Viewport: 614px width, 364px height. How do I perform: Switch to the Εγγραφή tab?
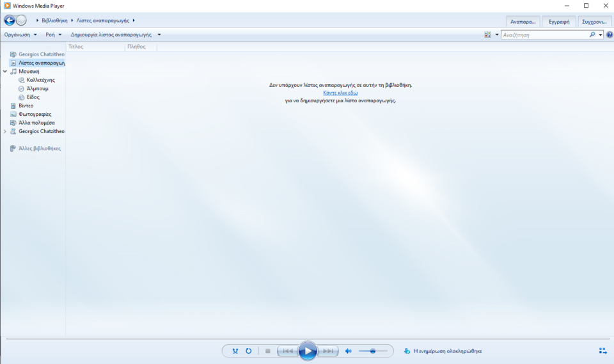[559, 22]
